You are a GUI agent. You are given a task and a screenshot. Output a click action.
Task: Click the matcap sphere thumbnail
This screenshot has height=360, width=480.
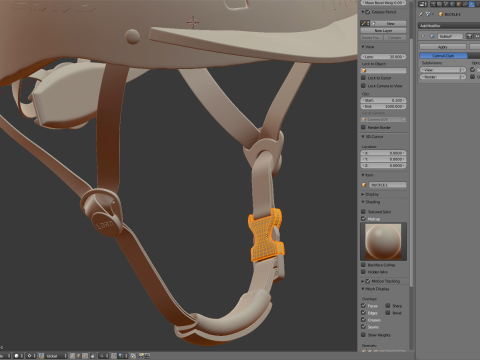click(383, 242)
